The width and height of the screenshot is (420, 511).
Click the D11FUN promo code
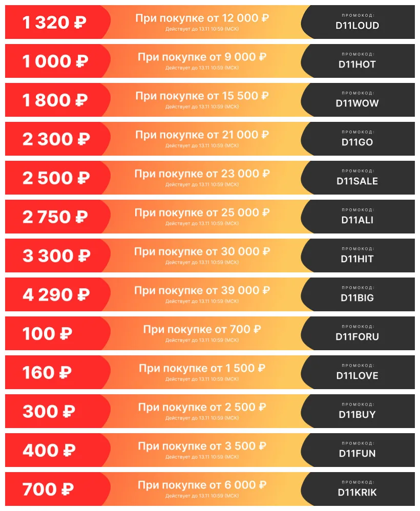(358, 453)
